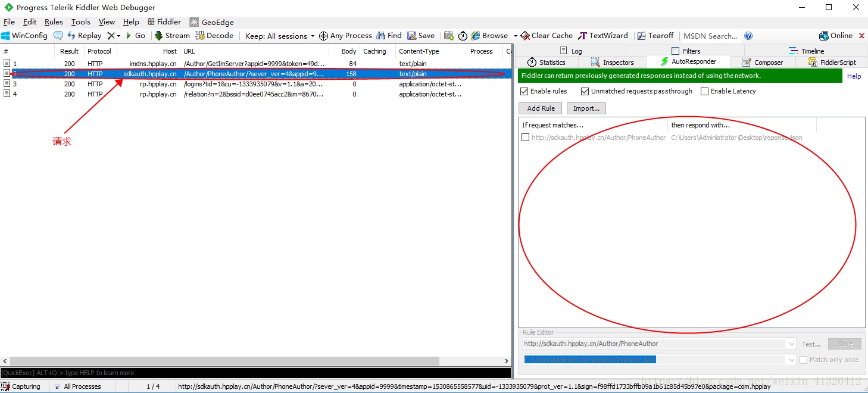Click the camera screenshot icon
The image size is (868, 393).
[x=449, y=36]
